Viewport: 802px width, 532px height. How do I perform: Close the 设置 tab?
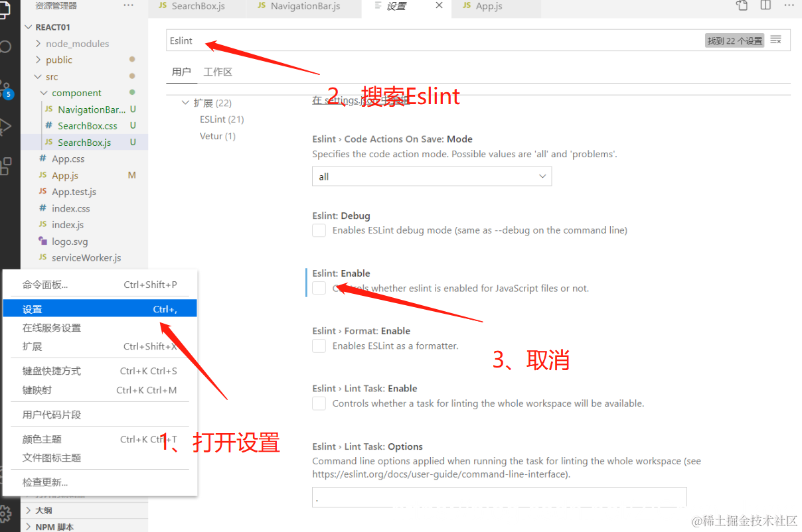click(x=439, y=5)
